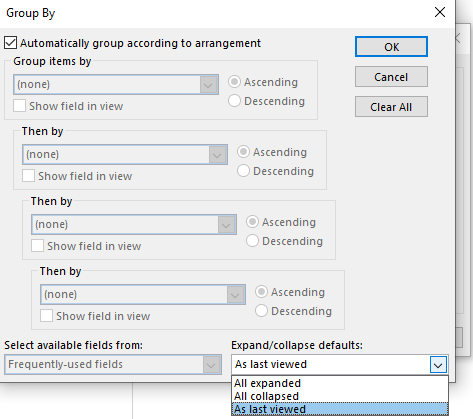Uncheck Automatically group according to arrangement
473x419 pixels.
(10, 43)
